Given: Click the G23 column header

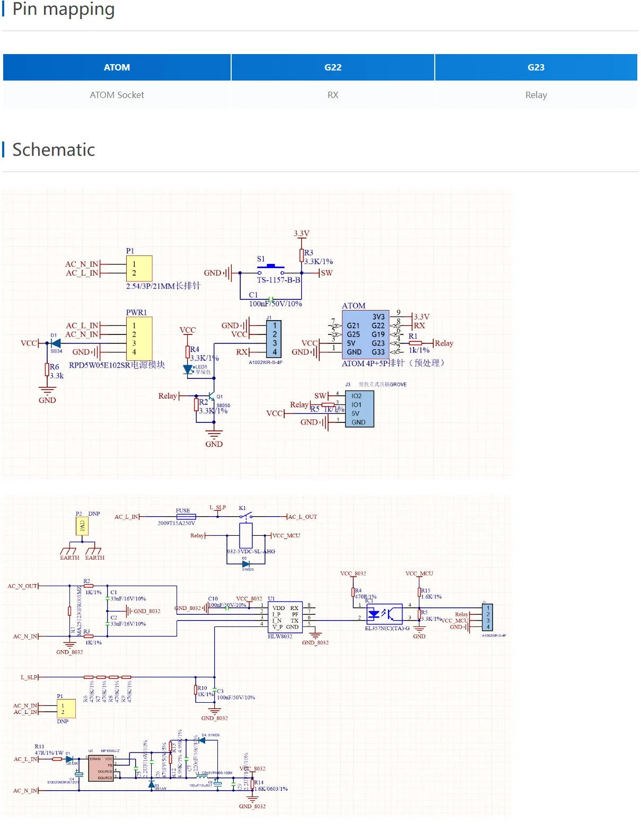Looking at the screenshot, I should pos(536,67).
